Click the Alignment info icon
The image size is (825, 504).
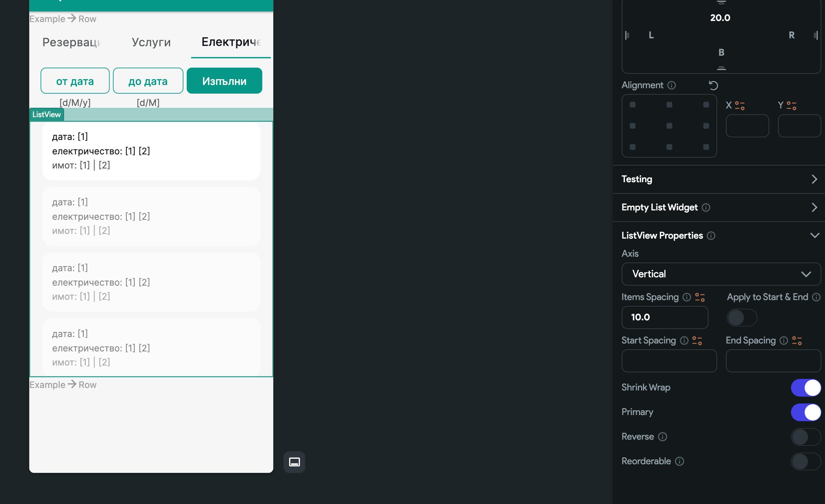672,85
